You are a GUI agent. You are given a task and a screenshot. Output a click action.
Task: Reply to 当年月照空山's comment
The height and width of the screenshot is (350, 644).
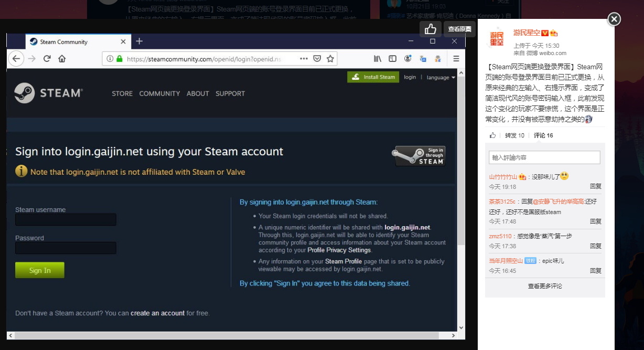(595, 271)
